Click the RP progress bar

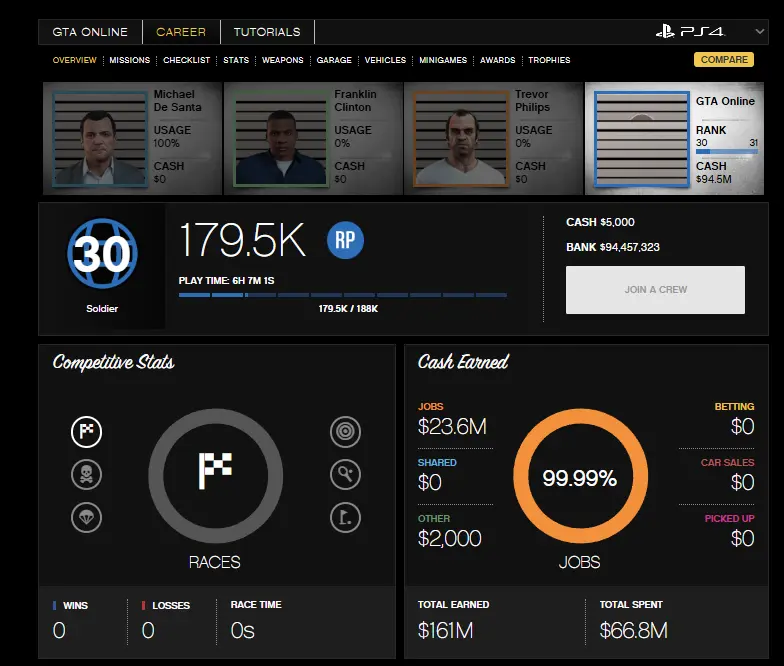tap(342, 295)
